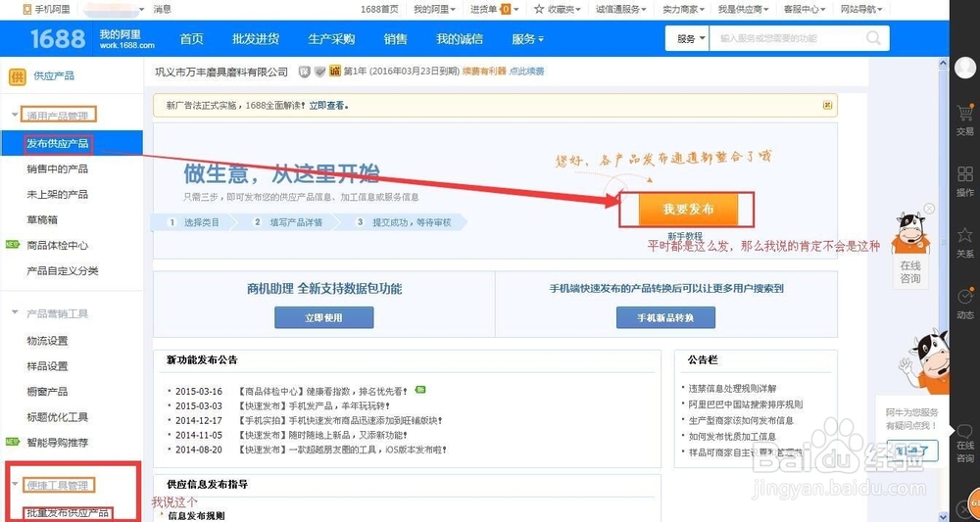Open 销售 in main navigation

(x=396, y=39)
